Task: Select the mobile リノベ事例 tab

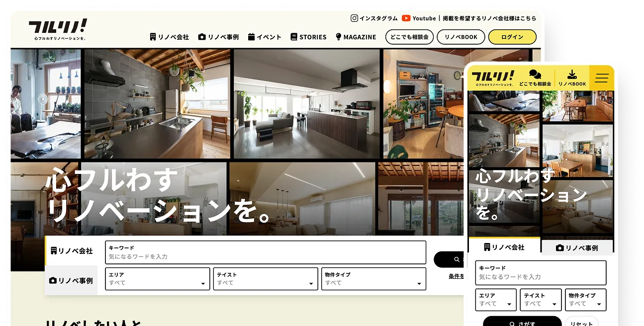Action: pos(577,247)
